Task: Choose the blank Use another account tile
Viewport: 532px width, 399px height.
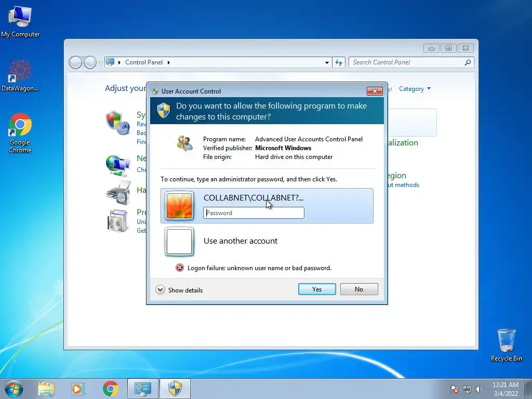Action: 179,241
